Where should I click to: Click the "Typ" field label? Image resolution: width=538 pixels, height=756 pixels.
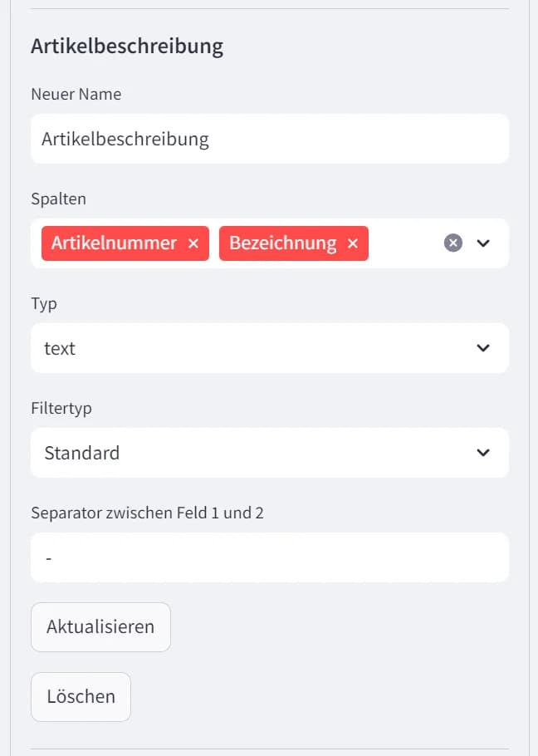(44, 303)
